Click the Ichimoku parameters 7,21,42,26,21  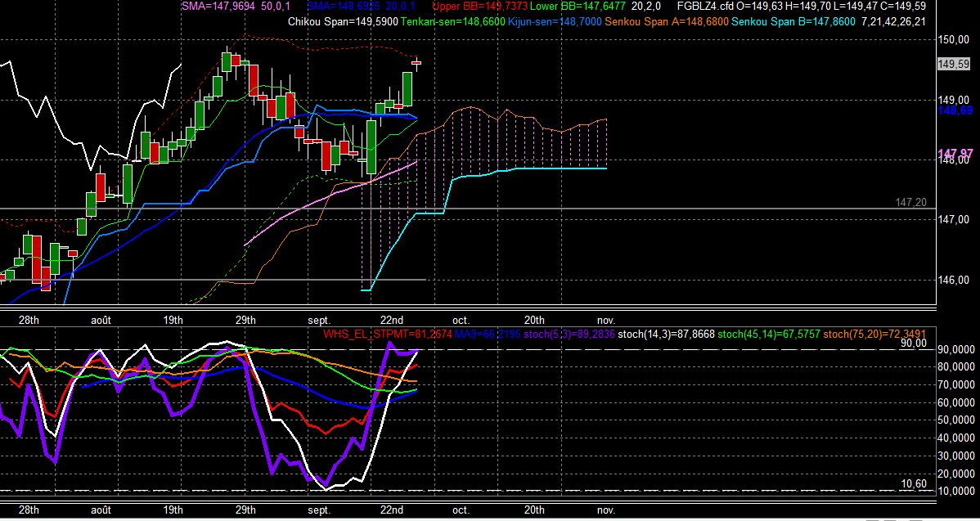coord(893,22)
